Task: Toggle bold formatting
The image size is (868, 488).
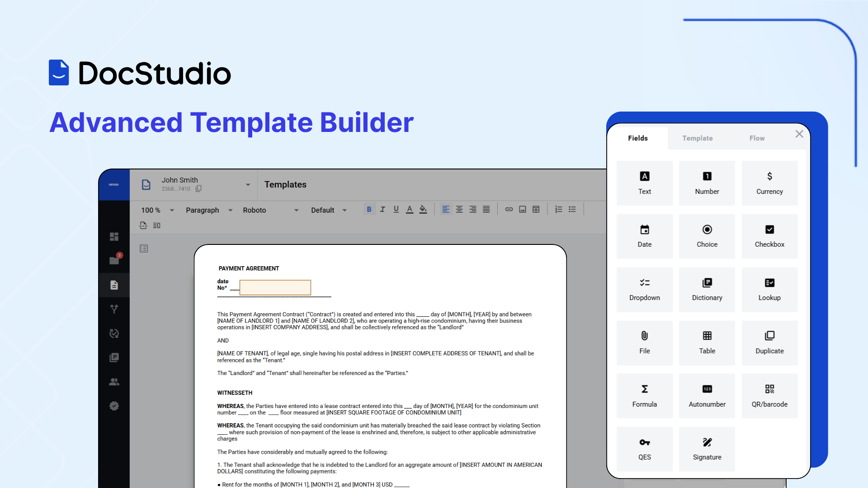Action: [369, 209]
